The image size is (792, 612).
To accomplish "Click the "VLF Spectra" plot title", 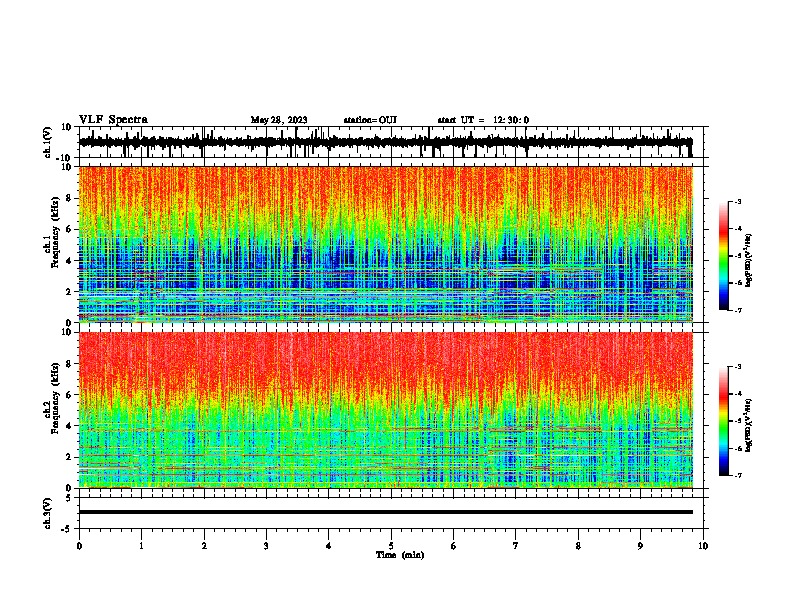I will (x=113, y=119).
